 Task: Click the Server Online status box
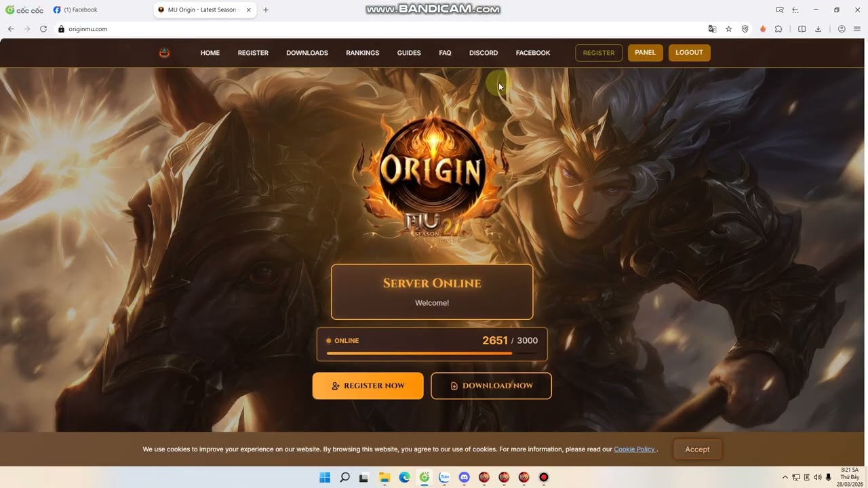pyautogui.click(x=432, y=292)
